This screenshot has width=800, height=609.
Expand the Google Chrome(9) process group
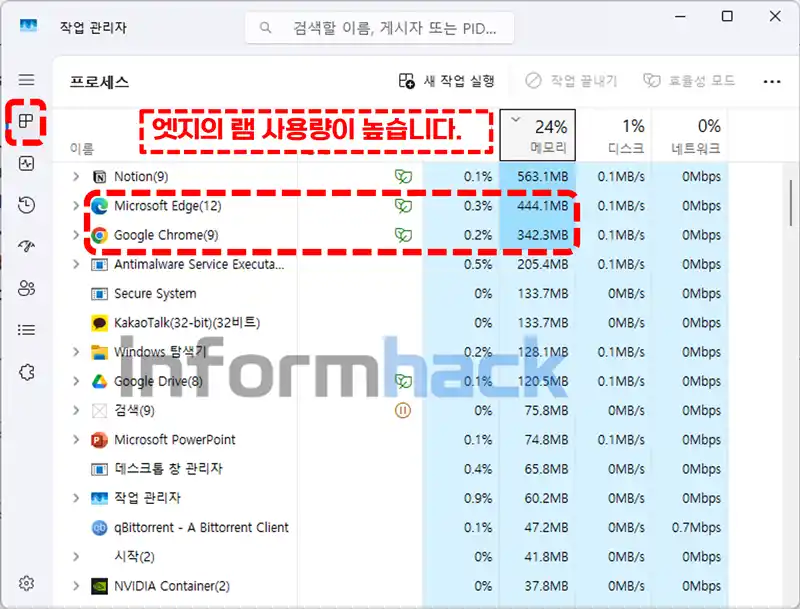76,235
